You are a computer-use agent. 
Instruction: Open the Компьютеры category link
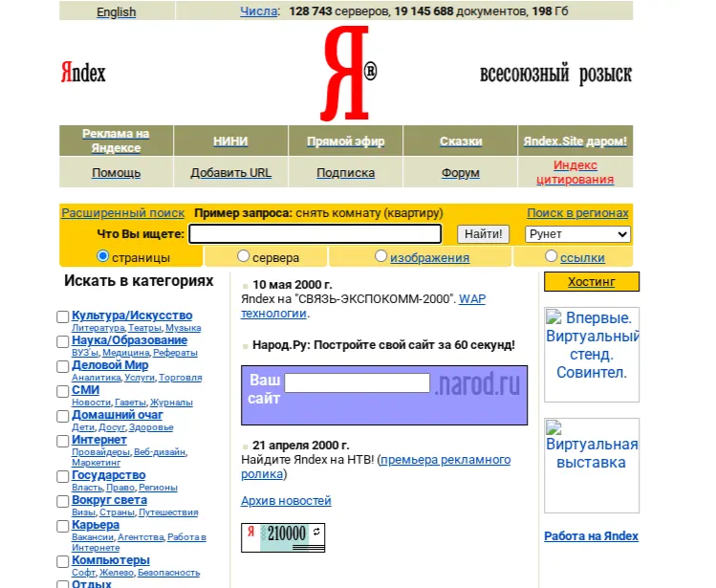point(111,560)
